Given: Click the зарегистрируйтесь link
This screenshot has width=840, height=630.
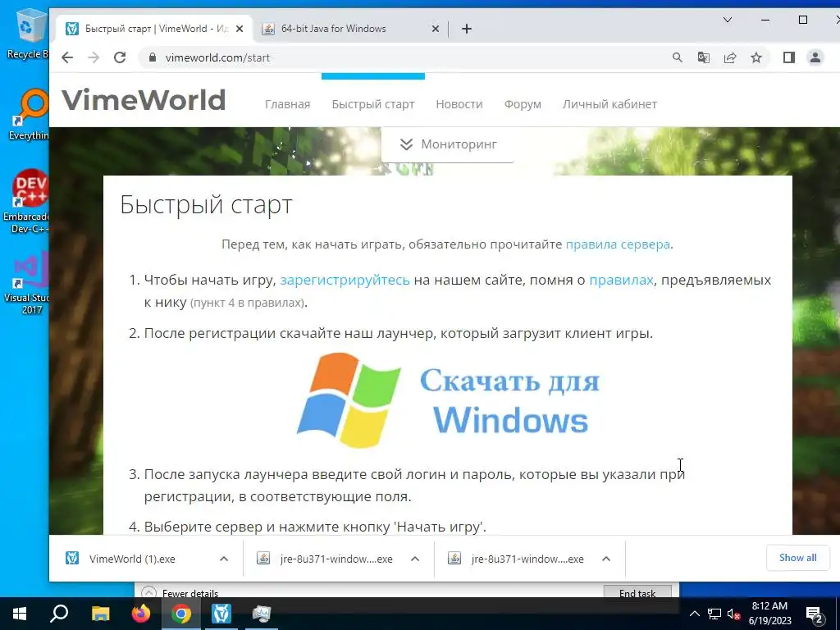Looking at the screenshot, I should (345, 281).
